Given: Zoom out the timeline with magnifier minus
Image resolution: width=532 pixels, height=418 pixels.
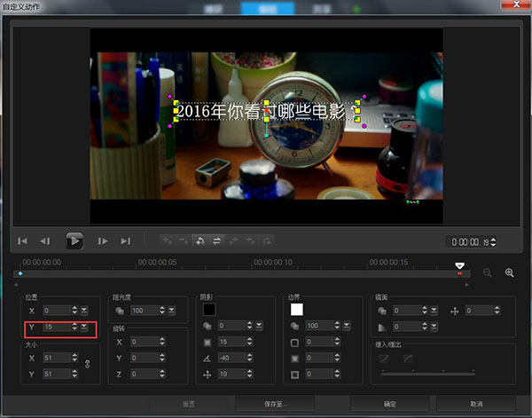Looking at the screenshot, I should point(488,273).
